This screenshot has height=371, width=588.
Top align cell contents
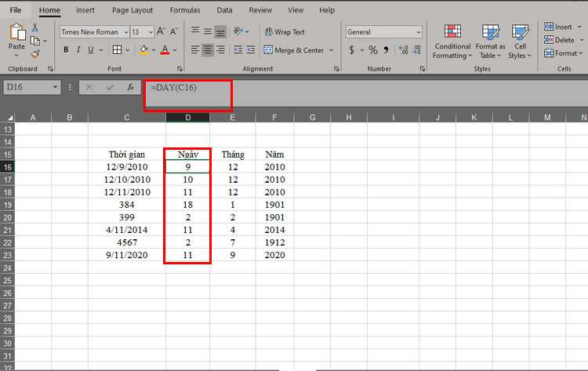(195, 31)
